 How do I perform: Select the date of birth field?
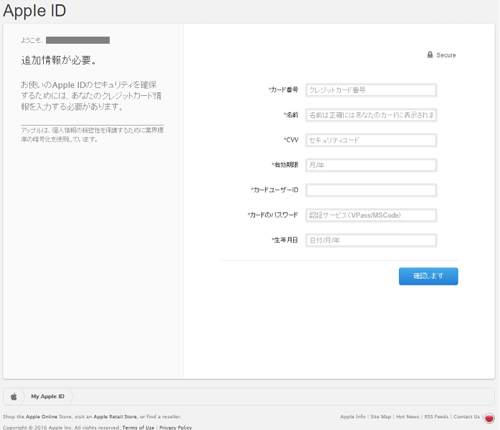[371, 240]
